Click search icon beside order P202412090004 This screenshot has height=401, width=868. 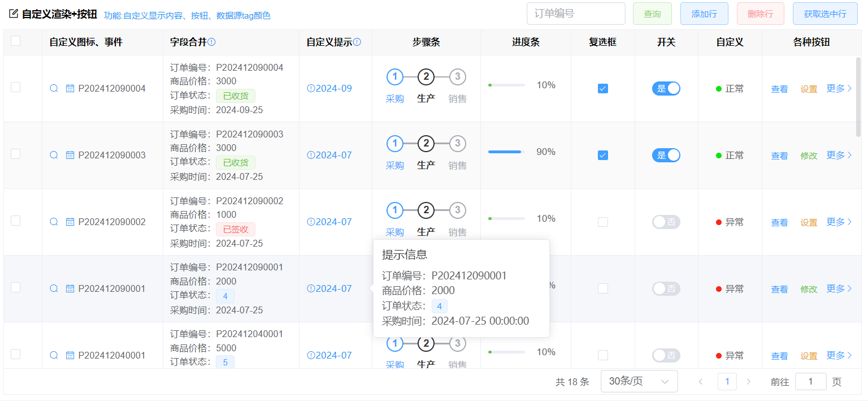54,88
